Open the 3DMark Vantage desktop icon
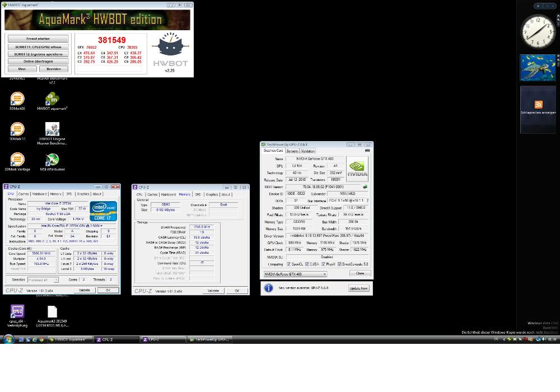The height and width of the screenshot is (392, 560). [x=17, y=161]
